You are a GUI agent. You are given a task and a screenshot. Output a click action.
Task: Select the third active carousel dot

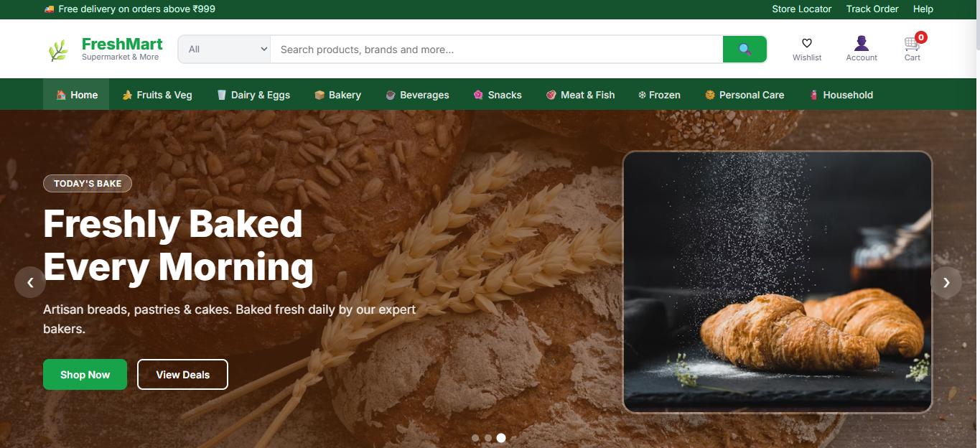(501, 438)
